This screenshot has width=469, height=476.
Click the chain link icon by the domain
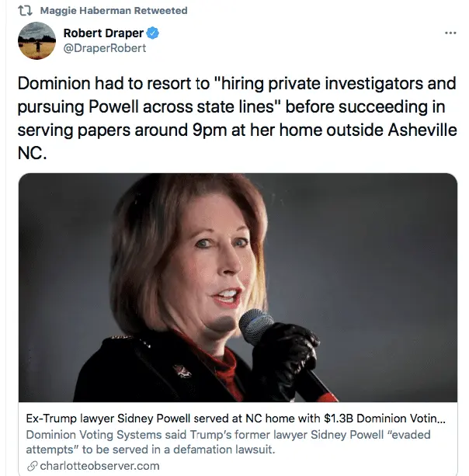31,466
